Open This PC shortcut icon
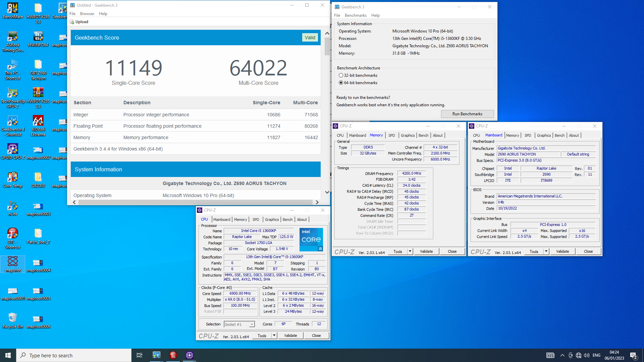644x362 pixels. (13, 70)
